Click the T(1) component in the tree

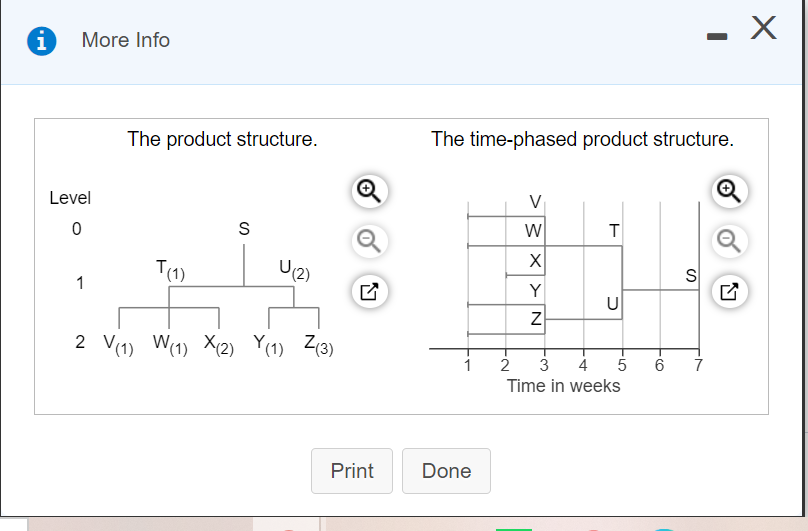[169, 268]
